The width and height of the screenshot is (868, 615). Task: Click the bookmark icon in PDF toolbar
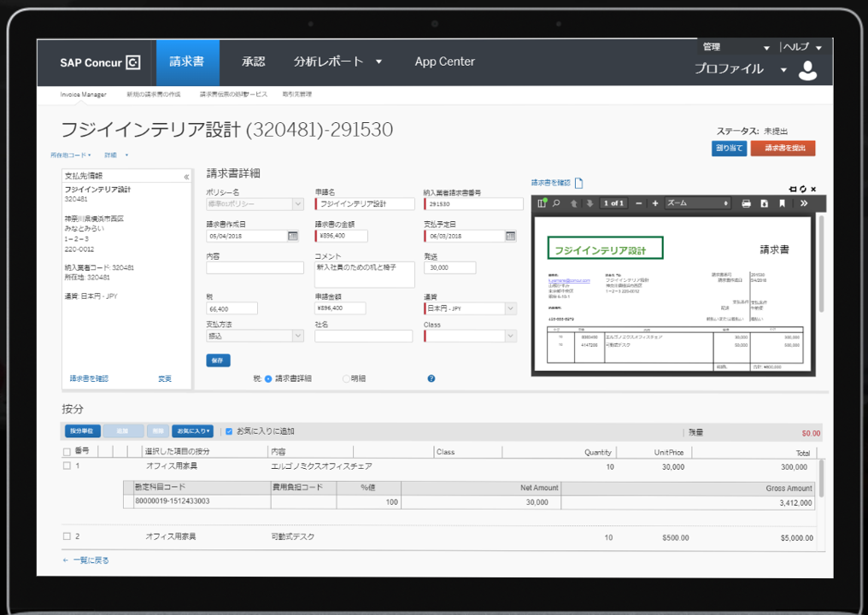[x=782, y=203]
